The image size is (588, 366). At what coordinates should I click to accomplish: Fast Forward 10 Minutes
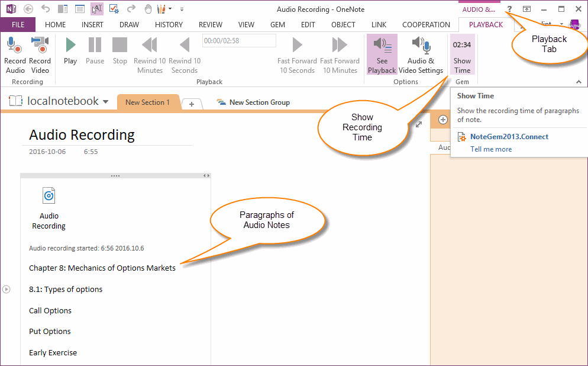[x=340, y=55]
